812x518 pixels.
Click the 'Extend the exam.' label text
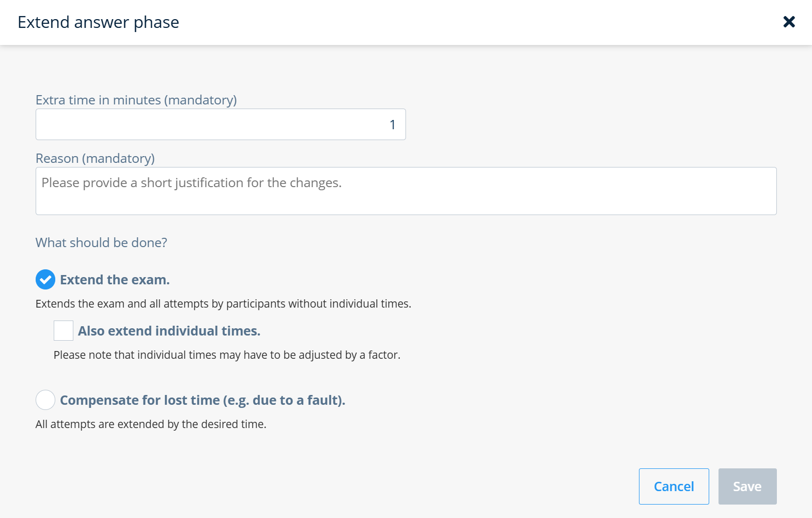[x=115, y=280]
